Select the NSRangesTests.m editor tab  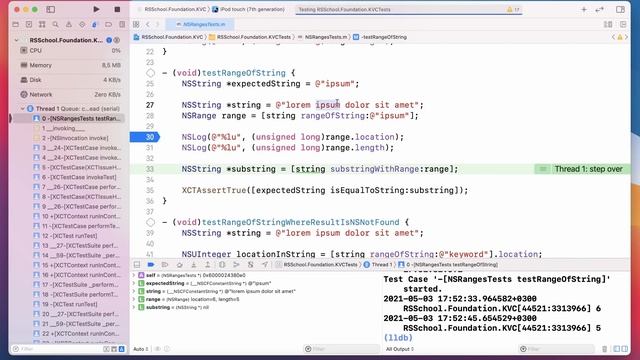pyautogui.click(x=200, y=24)
